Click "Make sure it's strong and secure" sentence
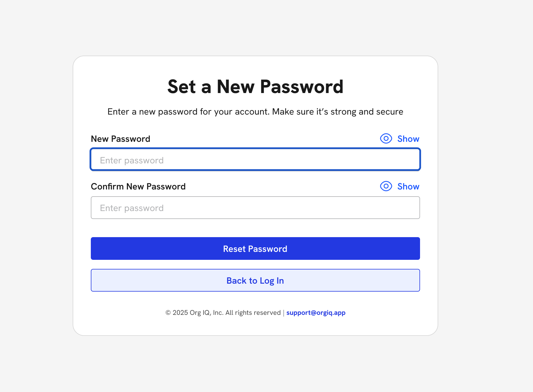This screenshot has height=392, width=533. pos(337,112)
